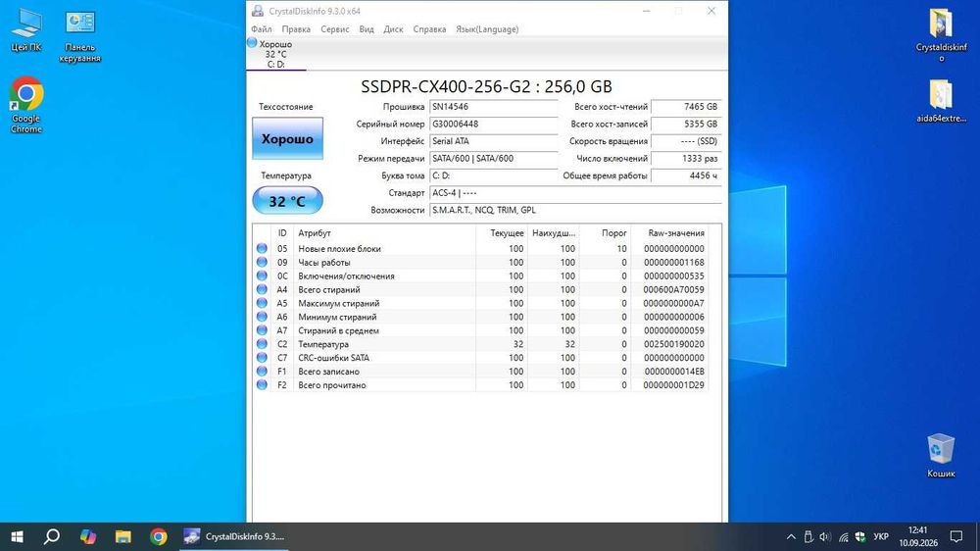Click status icon for Включения/отключения row
Viewport: 980px width, 551px height.
click(262, 275)
